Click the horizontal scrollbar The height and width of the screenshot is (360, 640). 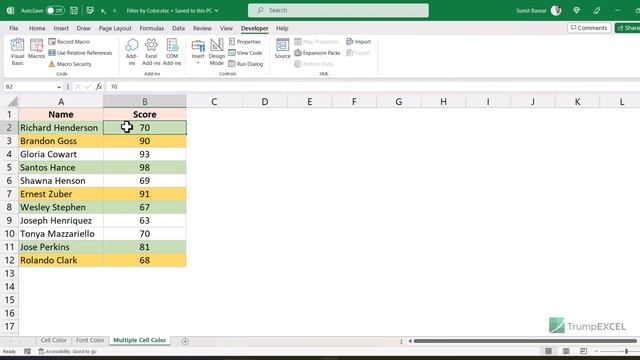click(525, 341)
